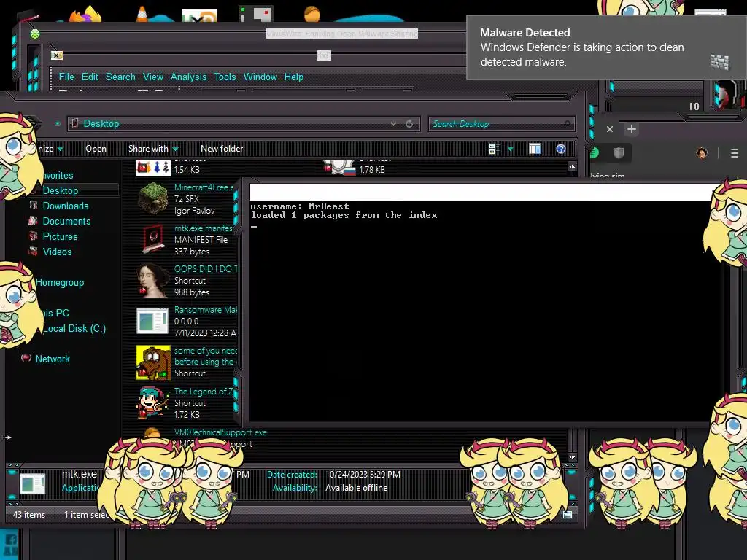Expand the view options dropdown arrow
Screen dimensions: 747x560
click(x=510, y=149)
